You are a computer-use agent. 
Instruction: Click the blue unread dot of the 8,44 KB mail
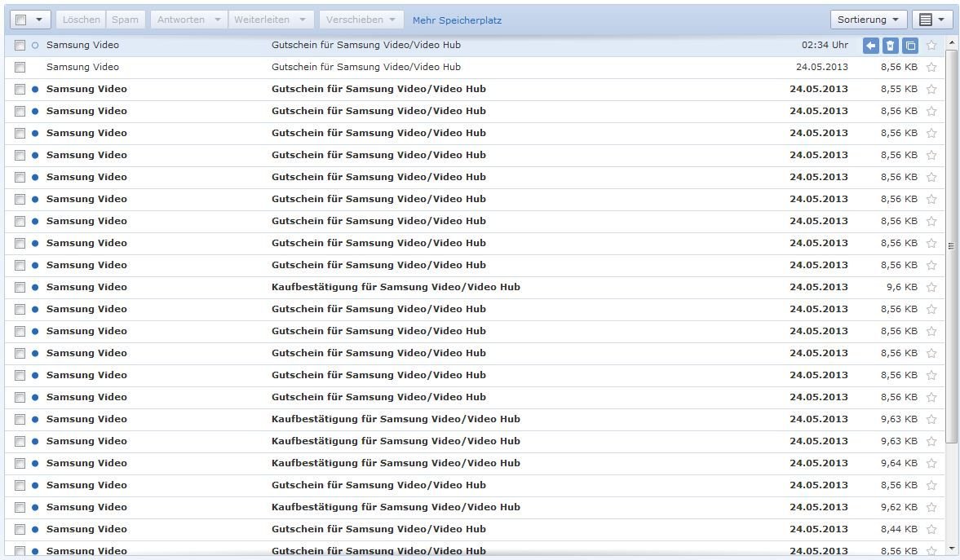coord(35,530)
